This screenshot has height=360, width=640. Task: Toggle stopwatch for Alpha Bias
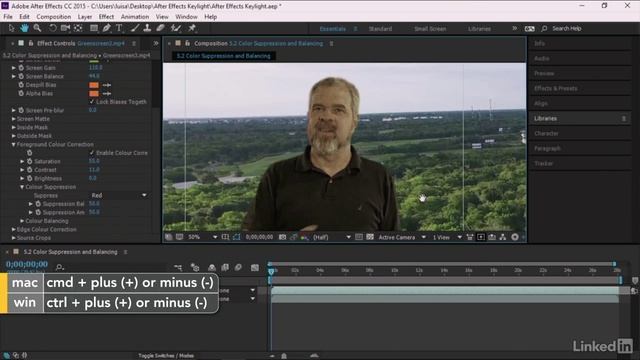pos(21,93)
